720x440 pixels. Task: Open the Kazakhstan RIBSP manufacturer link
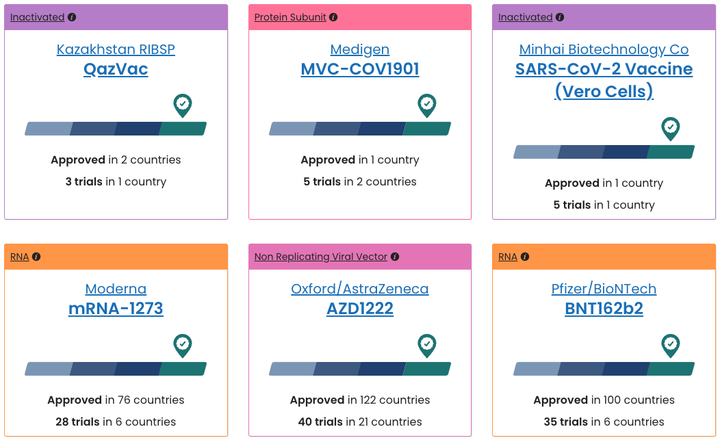[116, 49]
